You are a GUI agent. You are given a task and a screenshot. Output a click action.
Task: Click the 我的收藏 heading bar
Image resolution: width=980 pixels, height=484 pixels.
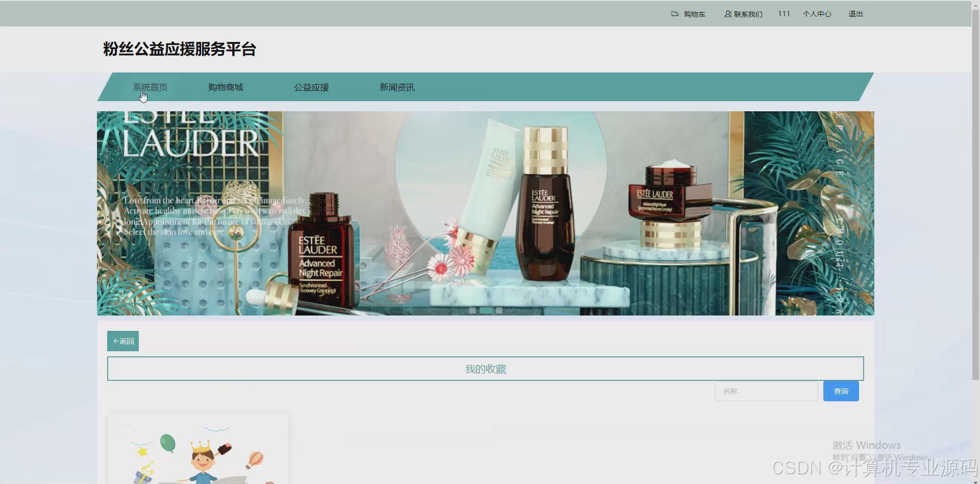click(485, 369)
